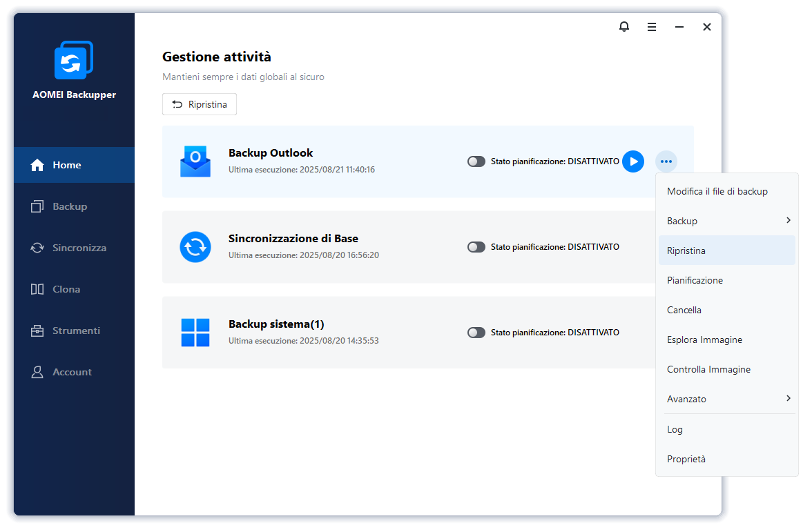Screen dimensions: 812x532
Task: Open Proprietà from the context menu
Action: pos(686,459)
